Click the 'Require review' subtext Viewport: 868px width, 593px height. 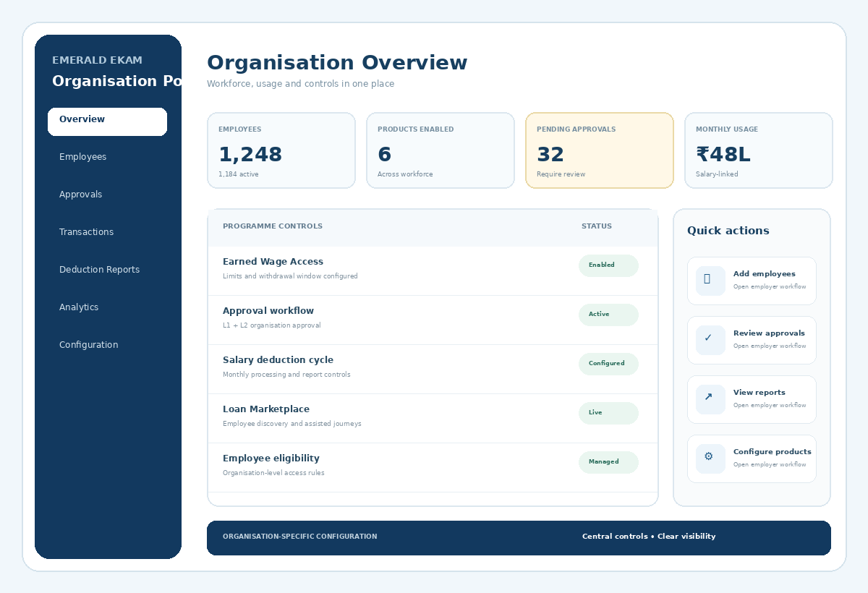[x=561, y=174]
